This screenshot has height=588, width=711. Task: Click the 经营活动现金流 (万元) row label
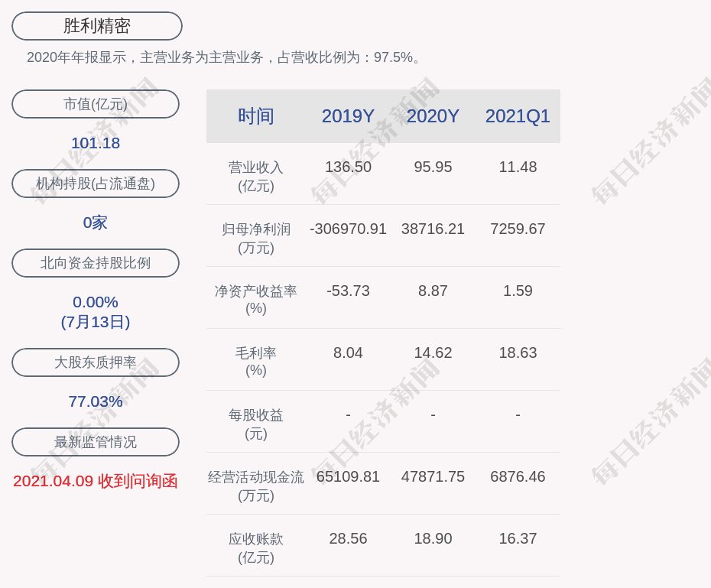tap(256, 486)
